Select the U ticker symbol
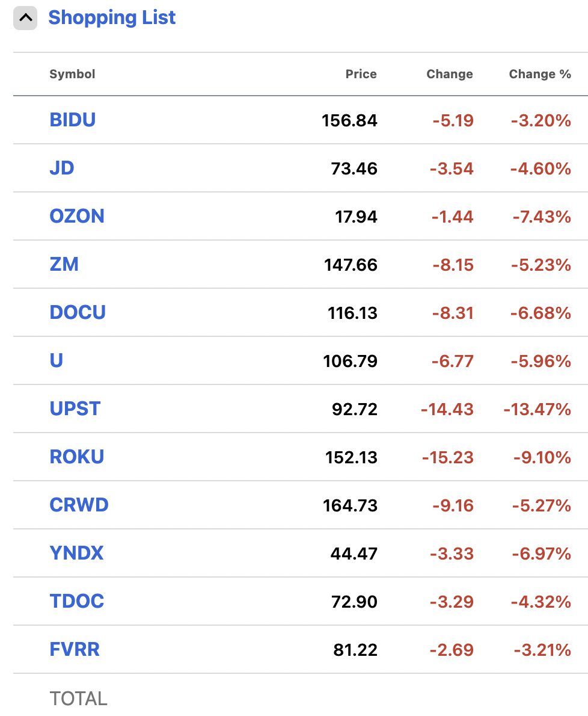The height and width of the screenshot is (716, 588). [56, 360]
